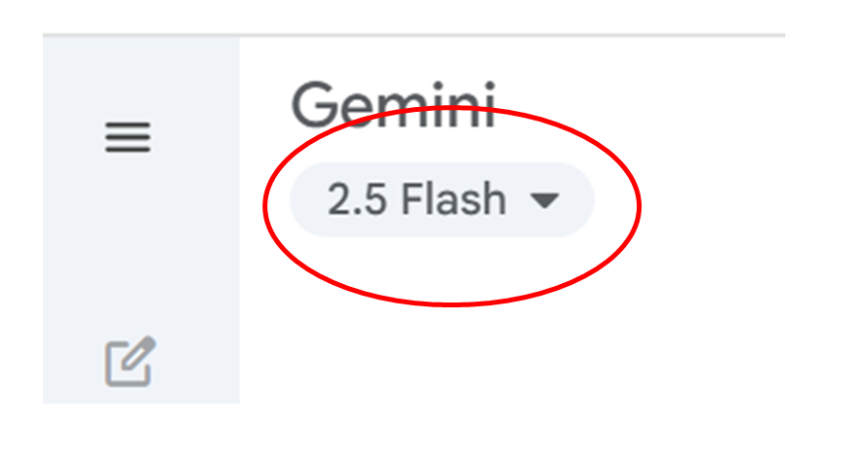Expand the sidebar using three-line icon
Viewport: 868px width, 462px height.
(x=128, y=137)
